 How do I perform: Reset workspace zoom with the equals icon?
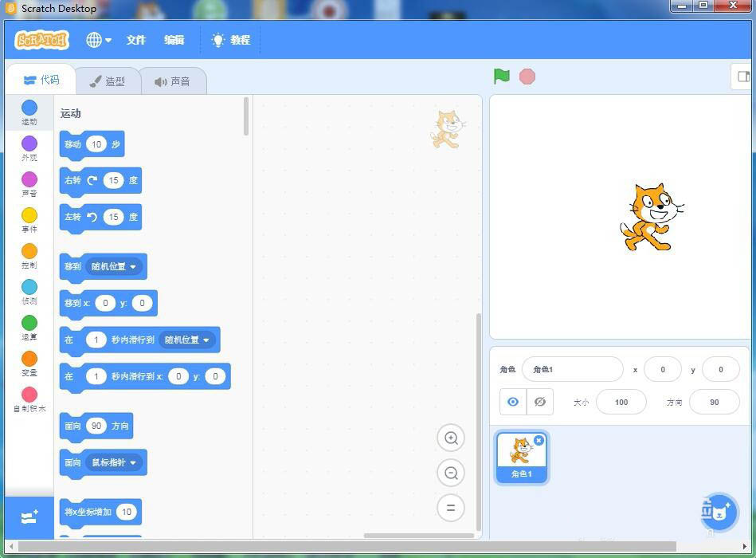(x=451, y=507)
